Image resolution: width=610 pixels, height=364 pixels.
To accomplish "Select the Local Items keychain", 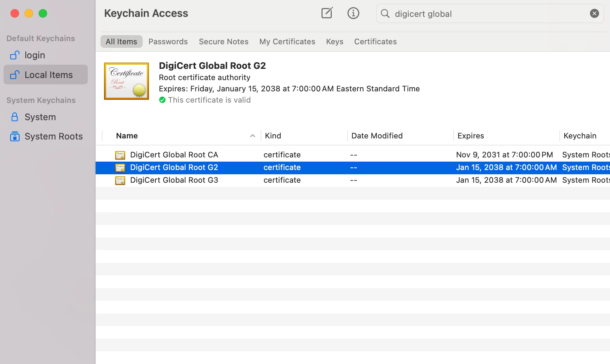I will 46,74.
